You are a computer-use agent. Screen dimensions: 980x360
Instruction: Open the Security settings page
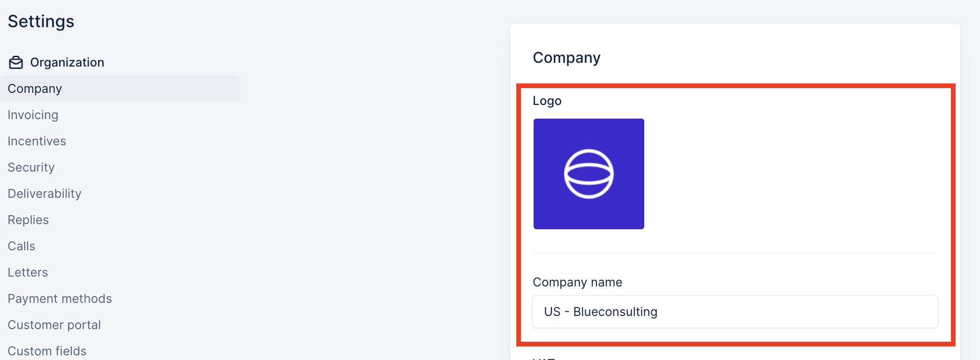31,167
